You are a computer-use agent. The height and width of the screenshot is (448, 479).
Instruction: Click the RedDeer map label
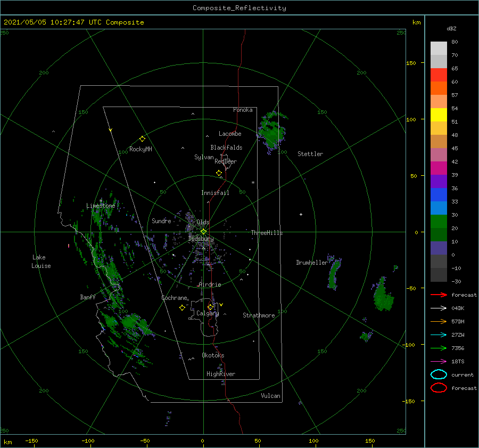(x=226, y=161)
